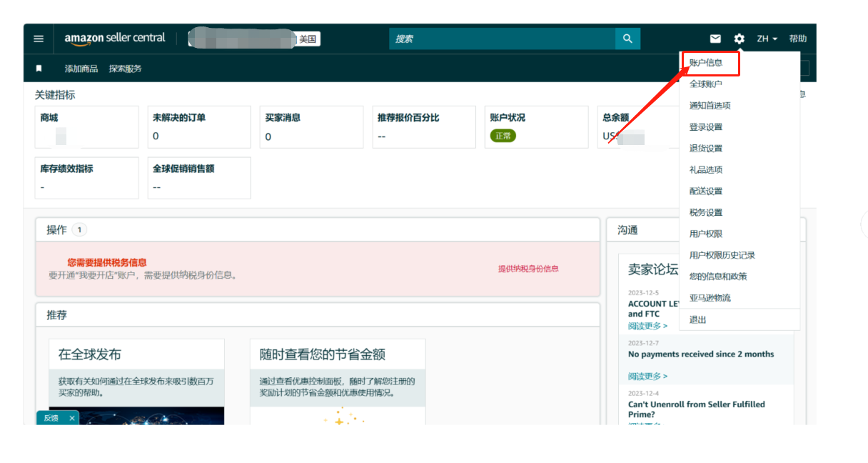Click the bookmark flag icon
This screenshot has height=463, width=868.
(x=39, y=69)
